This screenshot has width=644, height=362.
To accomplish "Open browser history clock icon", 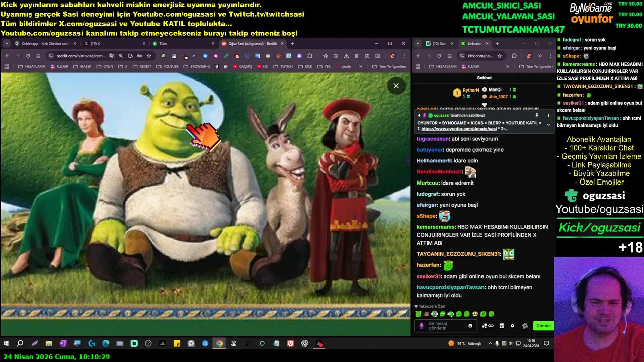I will [x=336, y=56].
